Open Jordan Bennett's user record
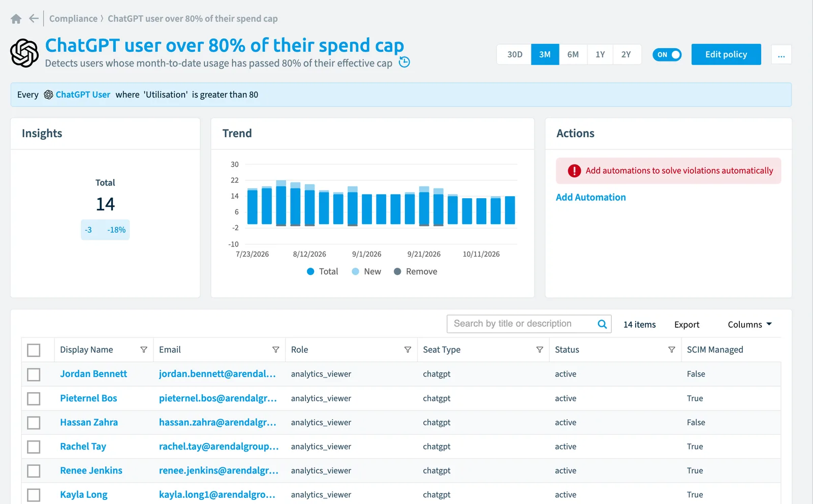813x504 pixels. pos(93,374)
